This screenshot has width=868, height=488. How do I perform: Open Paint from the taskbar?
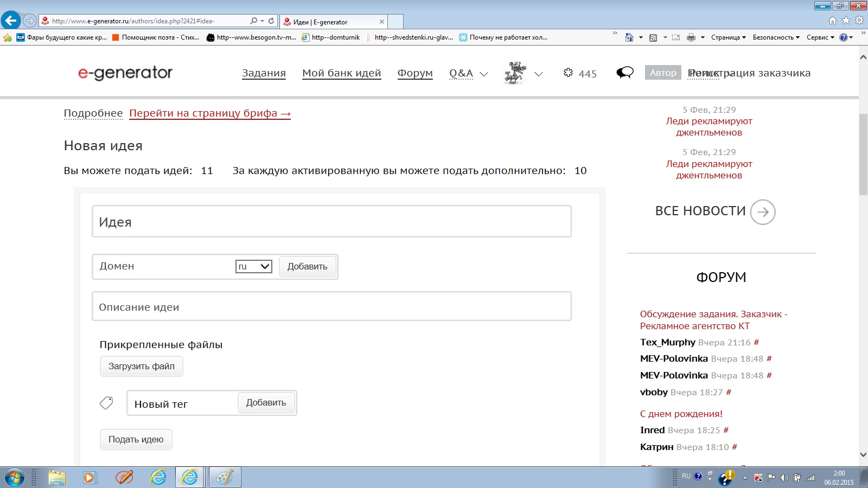[225, 478]
